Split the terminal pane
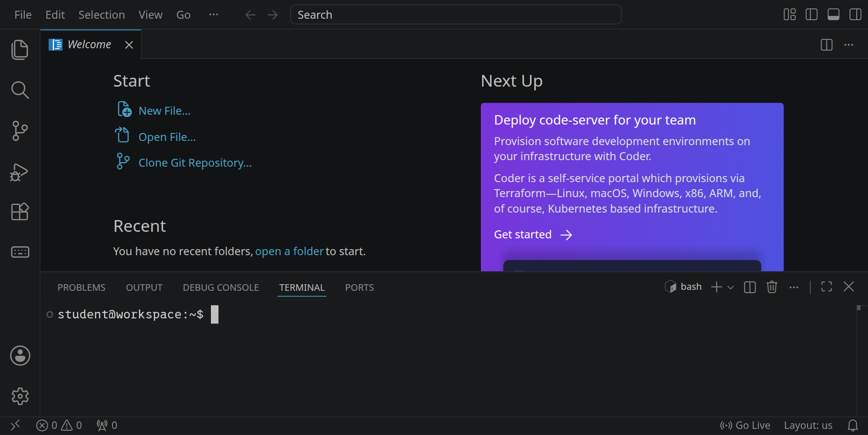 [x=750, y=287]
